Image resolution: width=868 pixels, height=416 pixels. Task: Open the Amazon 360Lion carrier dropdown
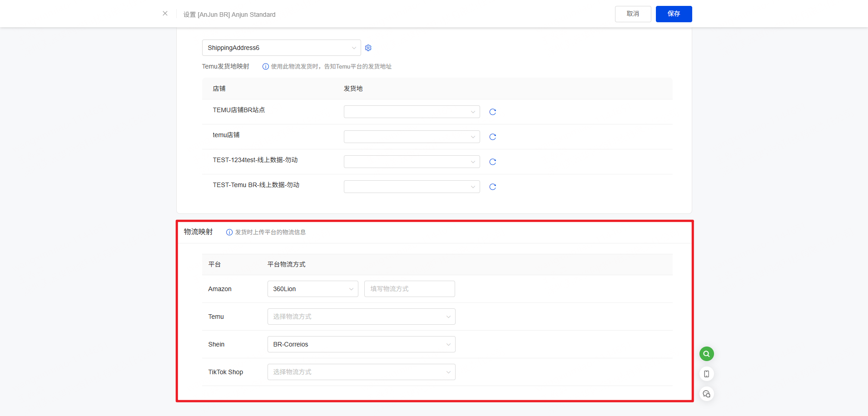[312, 289]
